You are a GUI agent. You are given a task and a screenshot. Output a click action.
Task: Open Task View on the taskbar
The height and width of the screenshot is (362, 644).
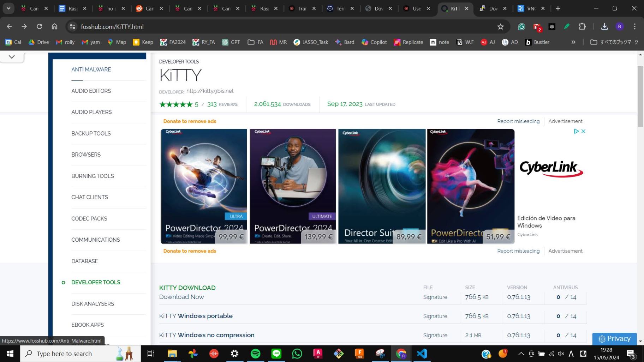[151, 354]
